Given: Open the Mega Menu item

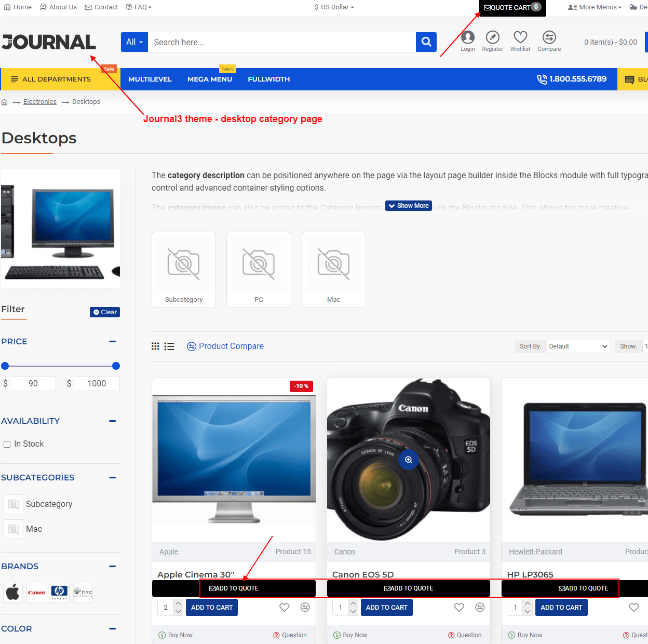Looking at the screenshot, I should 210,79.
